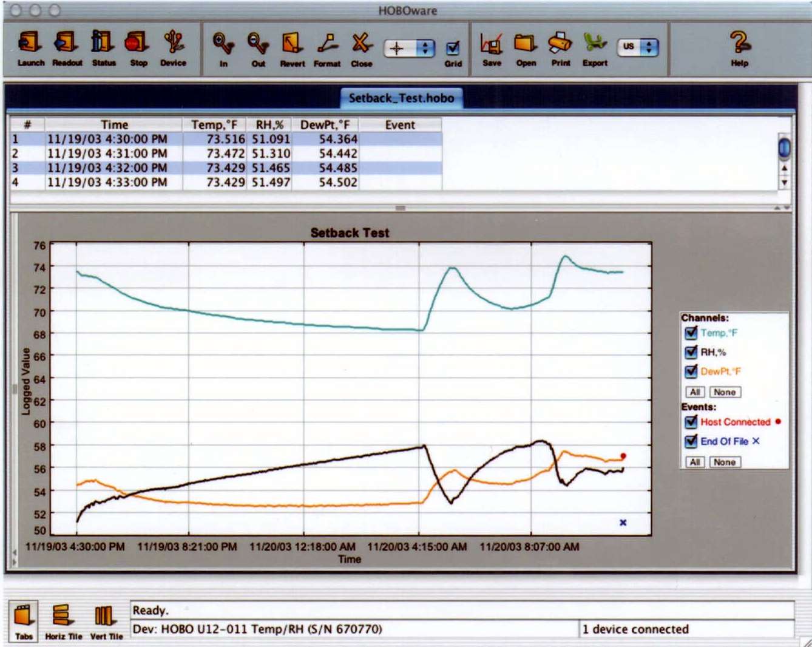Image resolution: width=812 pixels, height=647 pixels.
Task: Select row 11/19/03 4:32:00 PM
Action: click(x=226, y=168)
